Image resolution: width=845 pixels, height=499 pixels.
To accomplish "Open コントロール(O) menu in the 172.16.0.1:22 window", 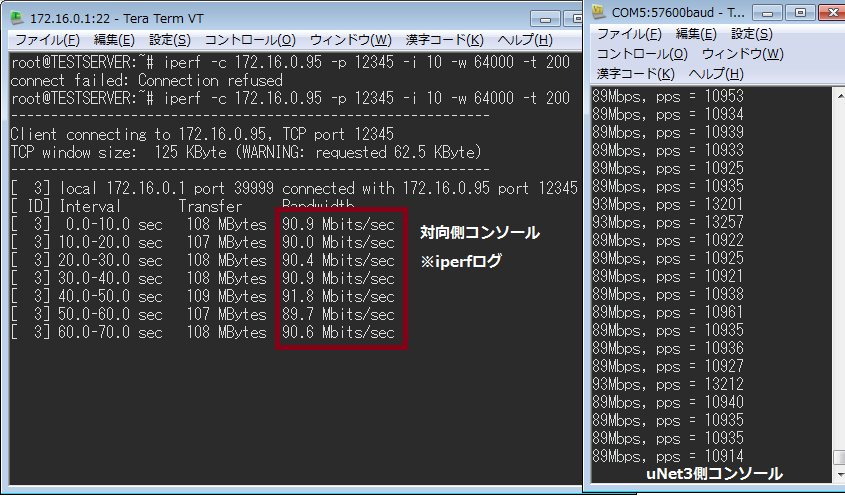I will tap(250, 40).
